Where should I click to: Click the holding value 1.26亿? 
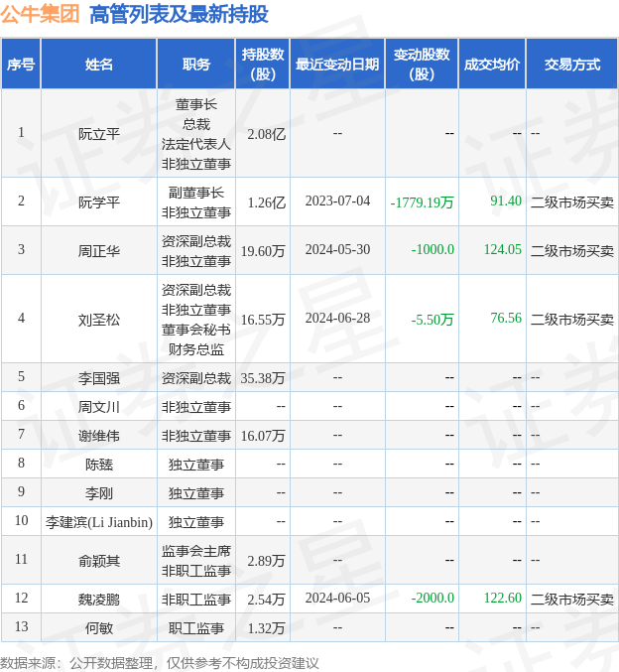[x=266, y=202]
